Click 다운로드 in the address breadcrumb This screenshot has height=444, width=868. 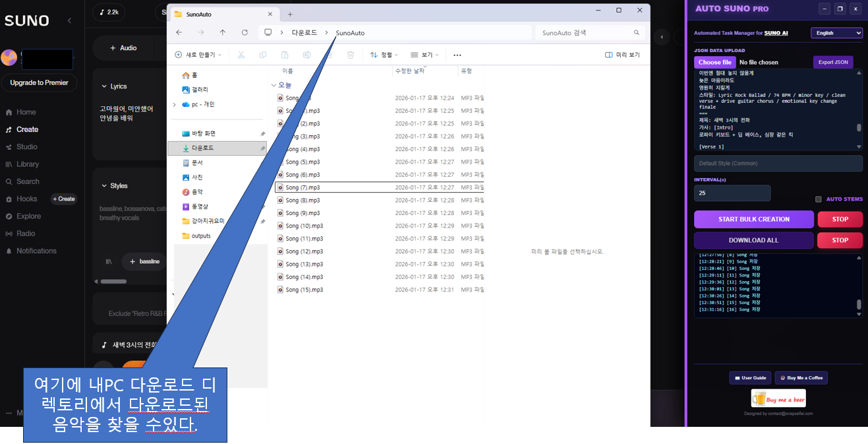(304, 32)
